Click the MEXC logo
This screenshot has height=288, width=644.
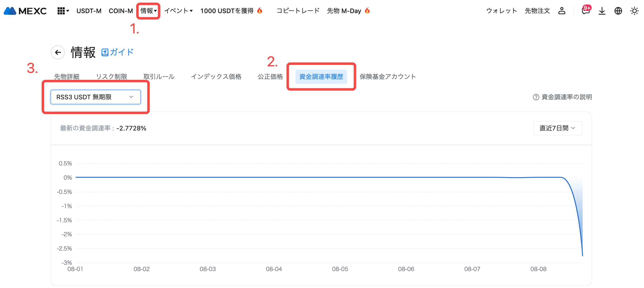click(25, 11)
